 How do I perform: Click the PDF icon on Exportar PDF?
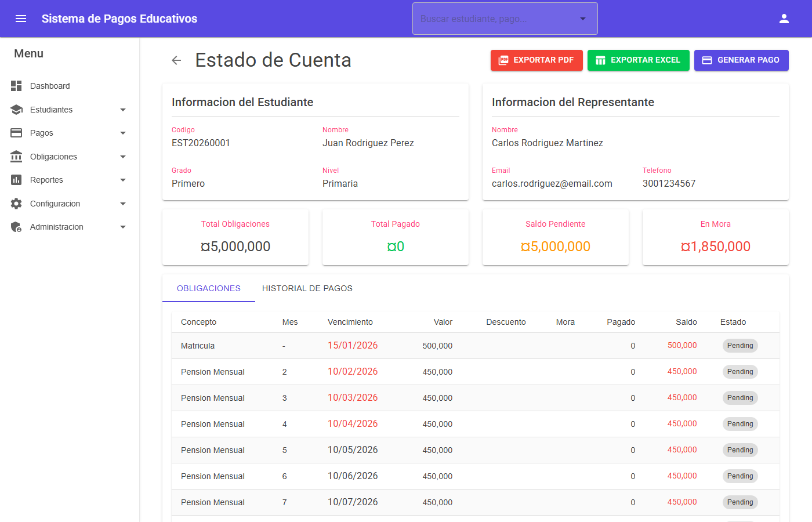tap(503, 60)
